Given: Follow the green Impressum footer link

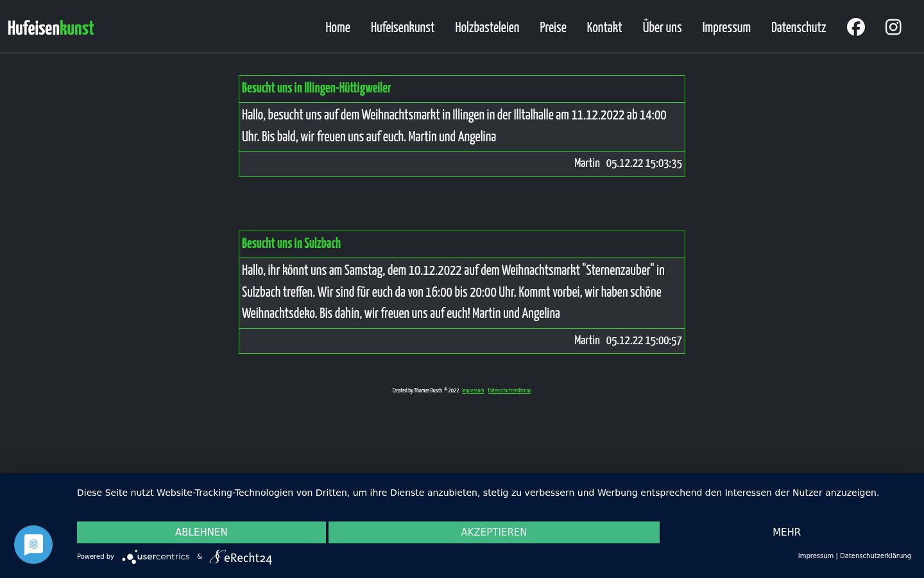Looking at the screenshot, I should coord(473,390).
